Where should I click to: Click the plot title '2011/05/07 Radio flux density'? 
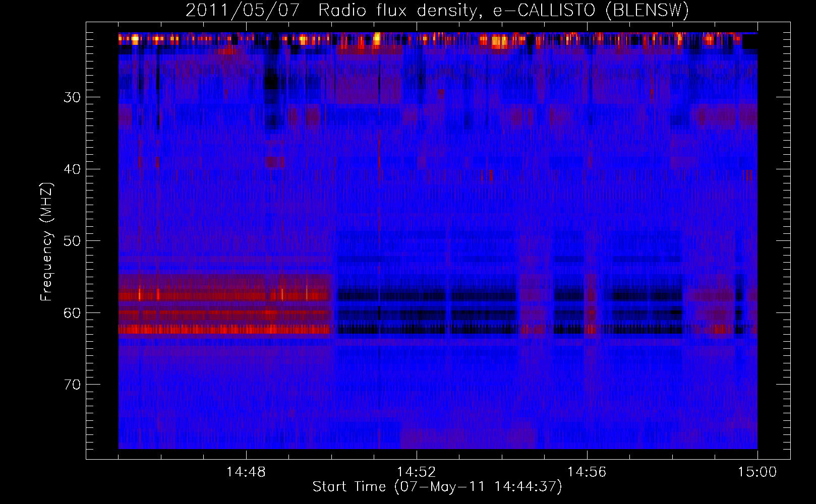pos(331,11)
